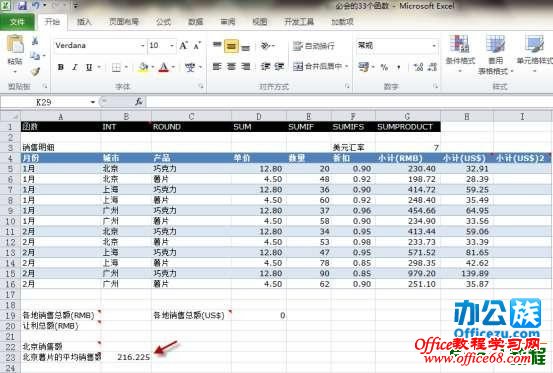Click the Copy icon
This screenshot has height=373, width=553.
pos(35,55)
